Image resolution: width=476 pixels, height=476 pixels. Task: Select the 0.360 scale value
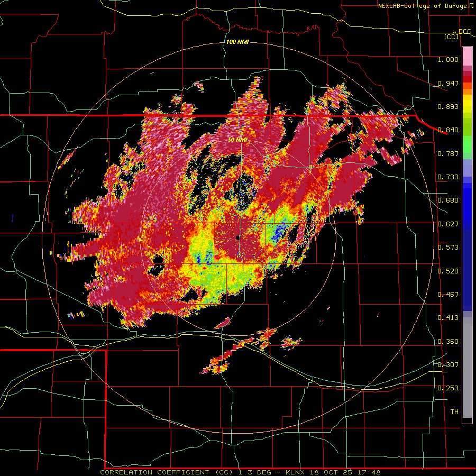pyautogui.click(x=448, y=342)
